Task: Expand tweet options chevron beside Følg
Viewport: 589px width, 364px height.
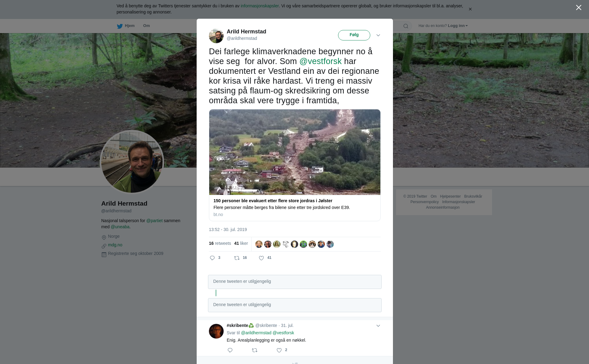Action: click(378, 35)
